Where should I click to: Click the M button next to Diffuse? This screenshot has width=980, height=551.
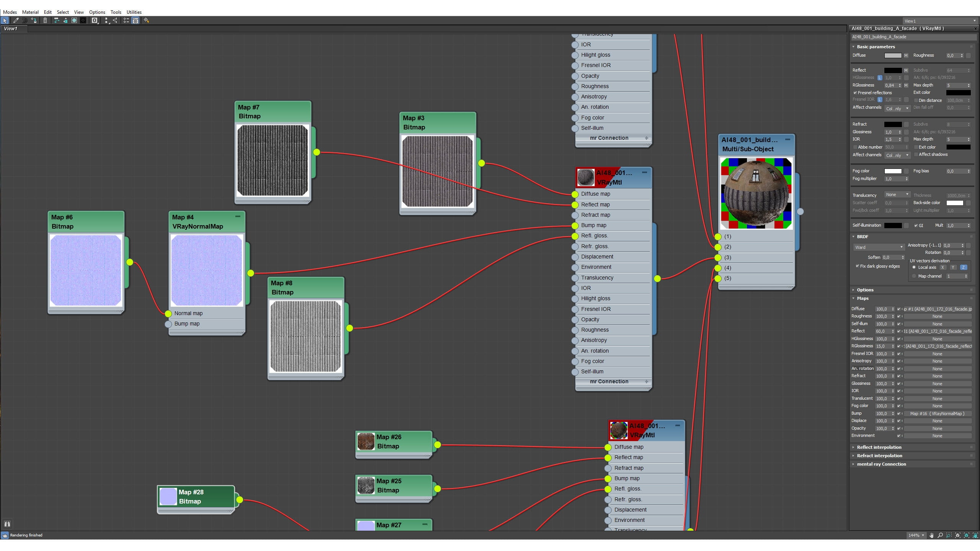tap(906, 56)
